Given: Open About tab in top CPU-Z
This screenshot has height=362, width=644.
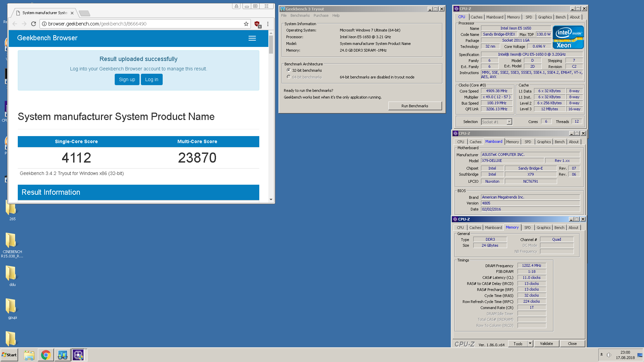Looking at the screenshot, I should 575,17.
